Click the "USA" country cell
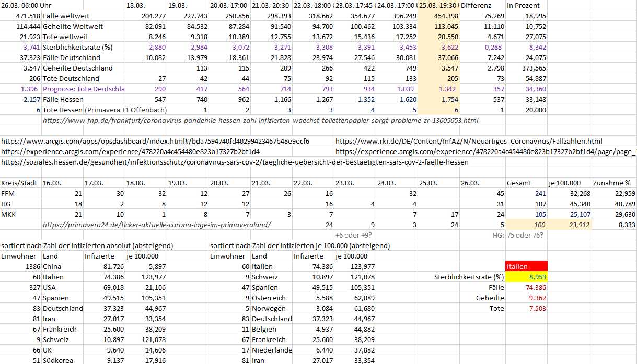 tap(50, 287)
